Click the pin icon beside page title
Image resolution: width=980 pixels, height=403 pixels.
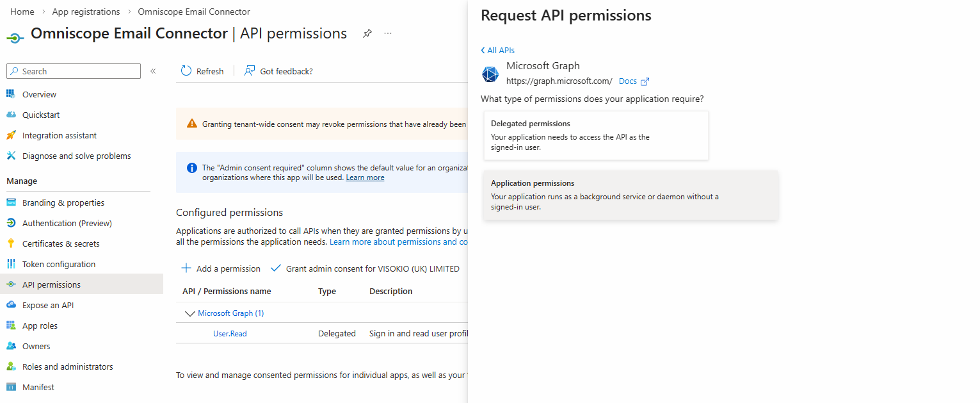click(x=367, y=33)
